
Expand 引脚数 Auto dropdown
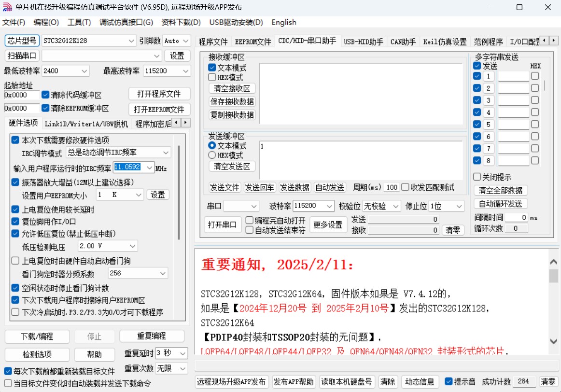(186, 41)
